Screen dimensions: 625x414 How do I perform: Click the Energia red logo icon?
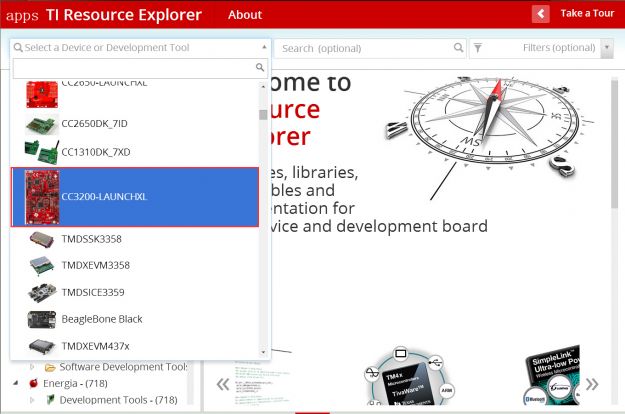34,383
